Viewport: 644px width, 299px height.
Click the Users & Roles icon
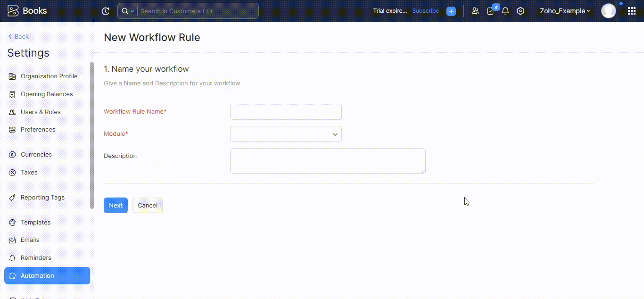[x=13, y=112]
